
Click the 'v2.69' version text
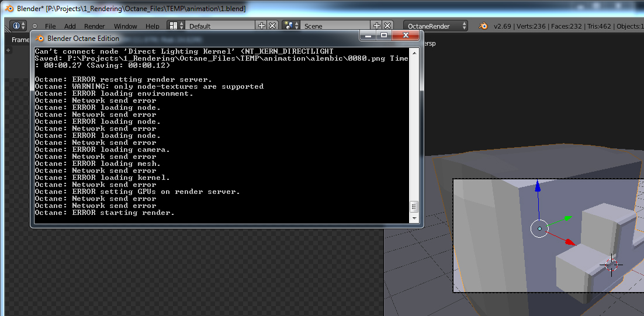(x=503, y=26)
